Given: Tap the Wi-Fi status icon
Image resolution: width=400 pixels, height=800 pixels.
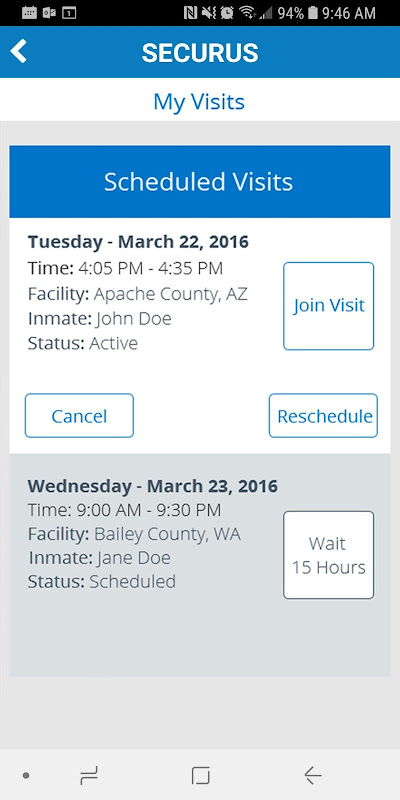Looking at the screenshot, I should (x=247, y=13).
